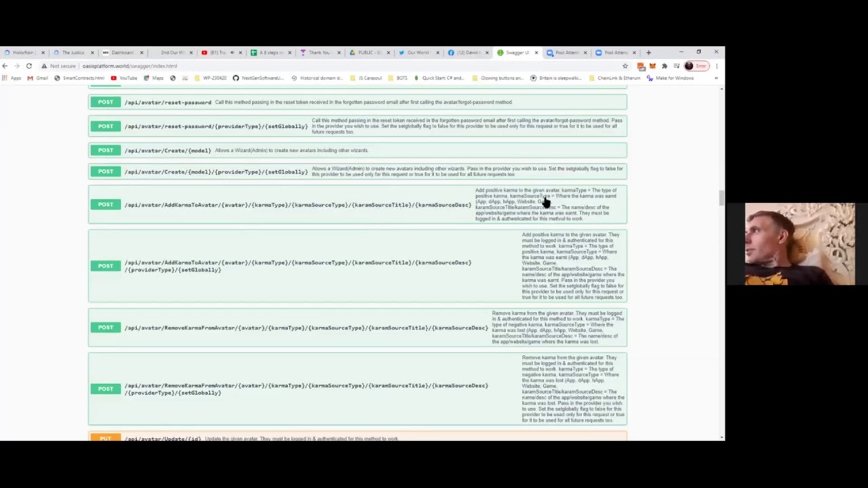Expand RemoveKarmaFromAvatar endpoint with providerType
The width and height of the screenshot is (868, 488).
pyautogui.click(x=357, y=389)
